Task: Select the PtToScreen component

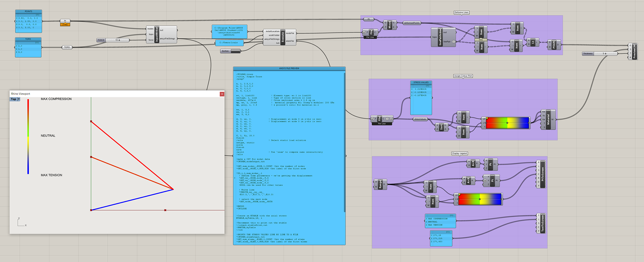Action: 541,174
